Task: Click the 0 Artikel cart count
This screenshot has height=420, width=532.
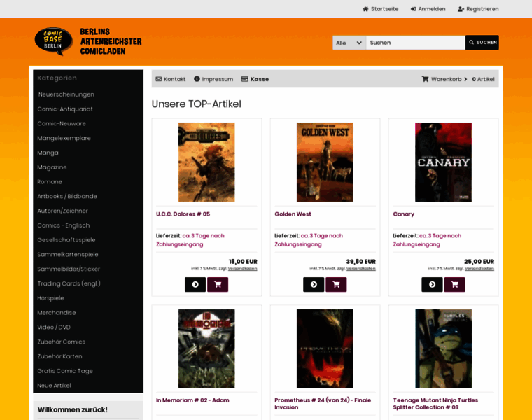Action: (x=483, y=79)
